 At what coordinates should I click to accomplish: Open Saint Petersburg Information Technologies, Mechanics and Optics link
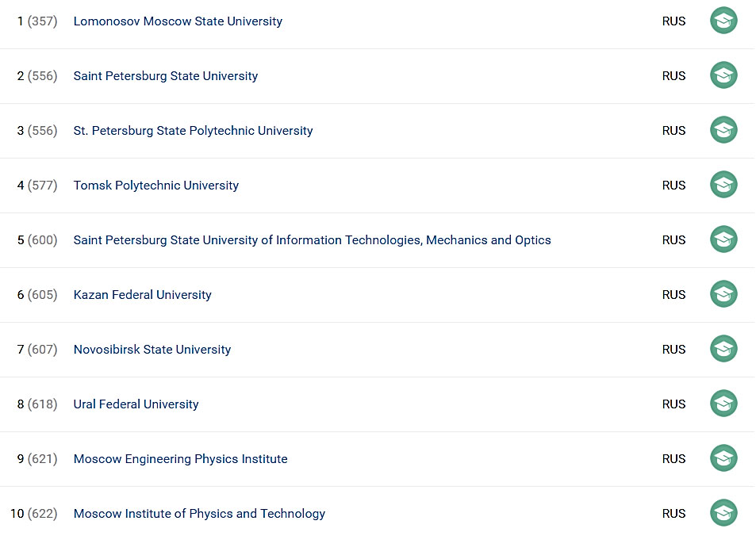[x=312, y=240]
